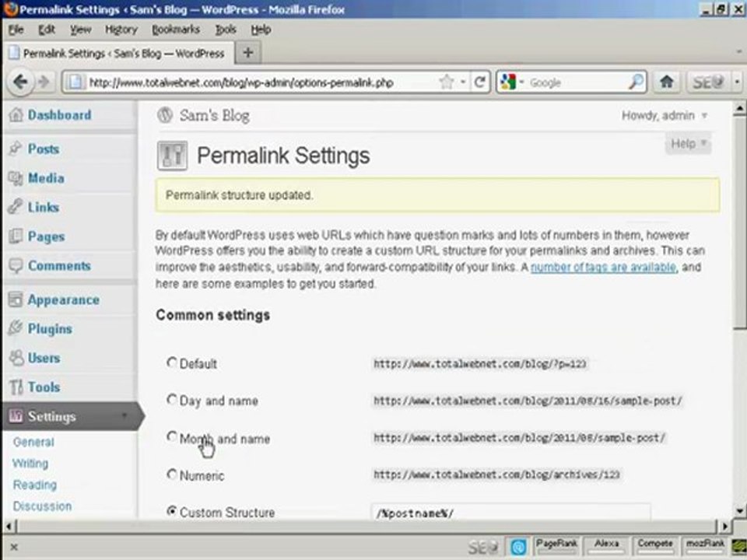The image size is (747, 560).
Task: Open Writing settings submenu link
Action: click(30, 463)
